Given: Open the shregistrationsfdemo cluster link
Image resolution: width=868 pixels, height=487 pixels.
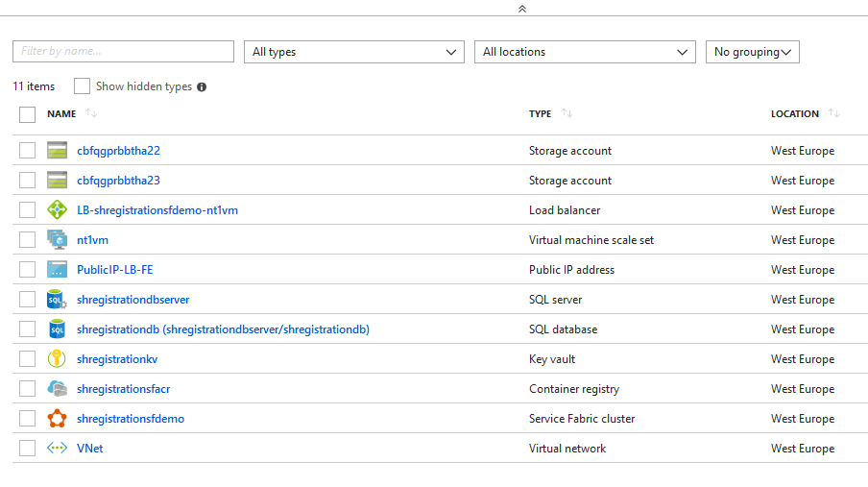Looking at the screenshot, I should pyautogui.click(x=131, y=419).
